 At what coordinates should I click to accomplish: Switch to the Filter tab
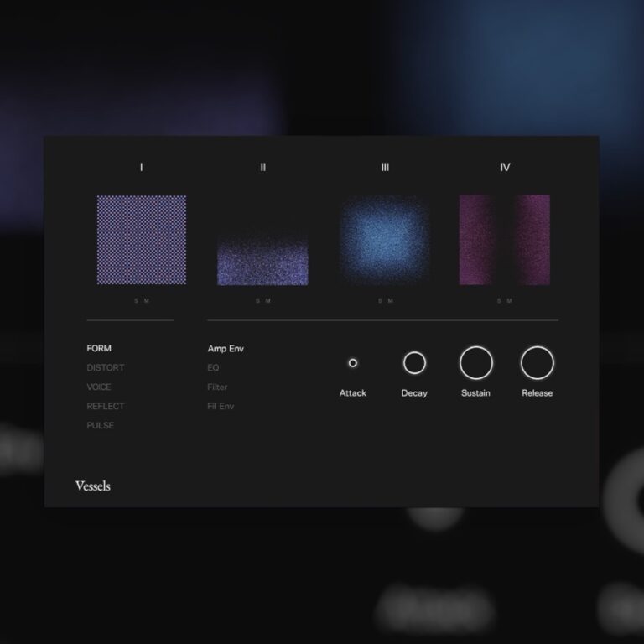coord(217,387)
